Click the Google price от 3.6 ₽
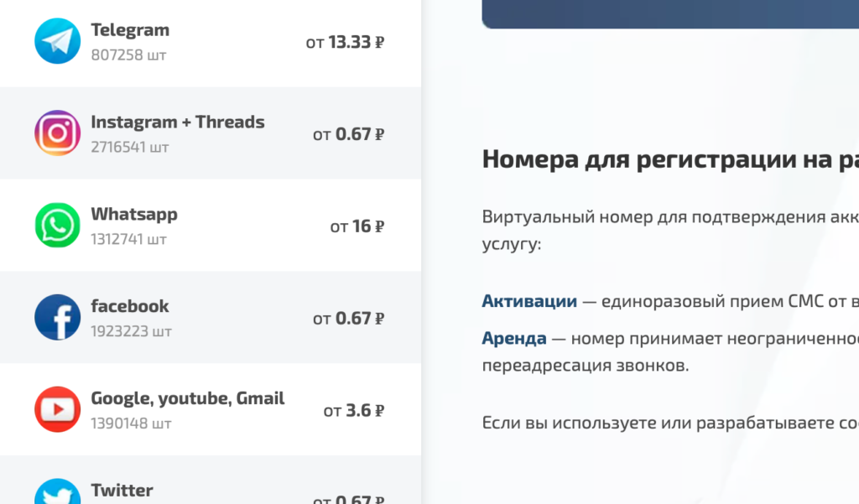The width and height of the screenshot is (859, 504). pos(353,411)
